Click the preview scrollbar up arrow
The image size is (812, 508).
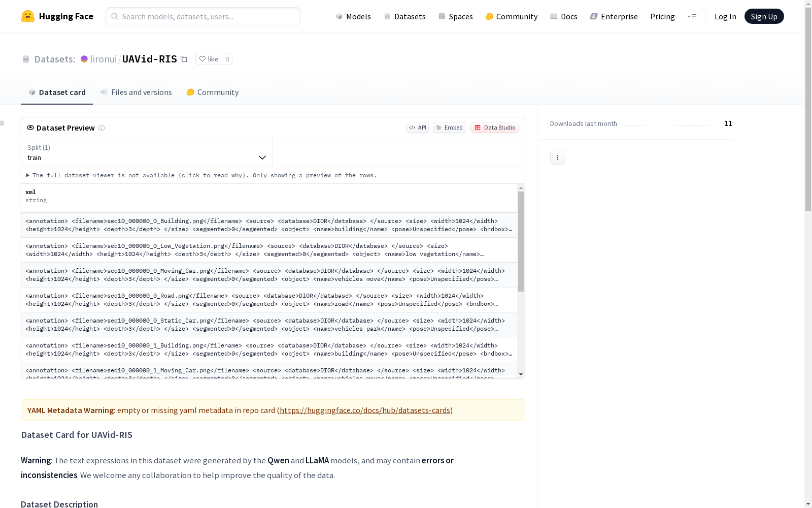pyautogui.click(x=521, y=188)
